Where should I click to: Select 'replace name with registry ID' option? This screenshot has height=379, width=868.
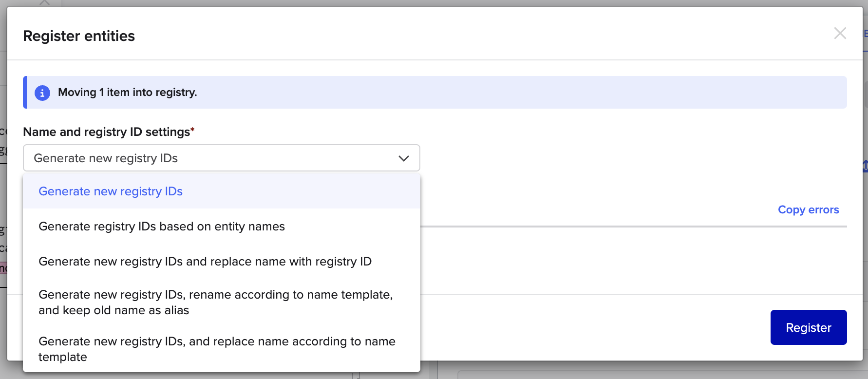pos(222,262)
